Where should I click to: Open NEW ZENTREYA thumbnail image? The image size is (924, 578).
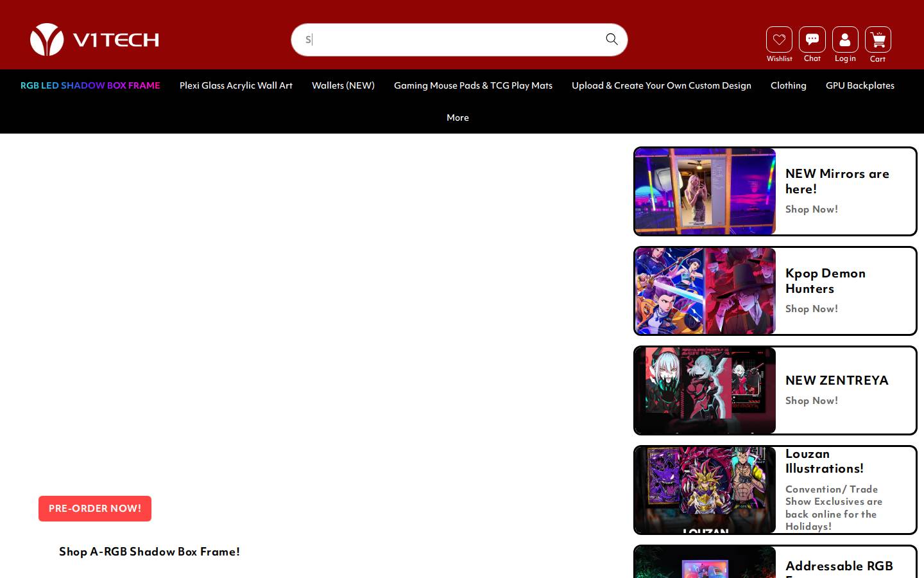[705, 390]
